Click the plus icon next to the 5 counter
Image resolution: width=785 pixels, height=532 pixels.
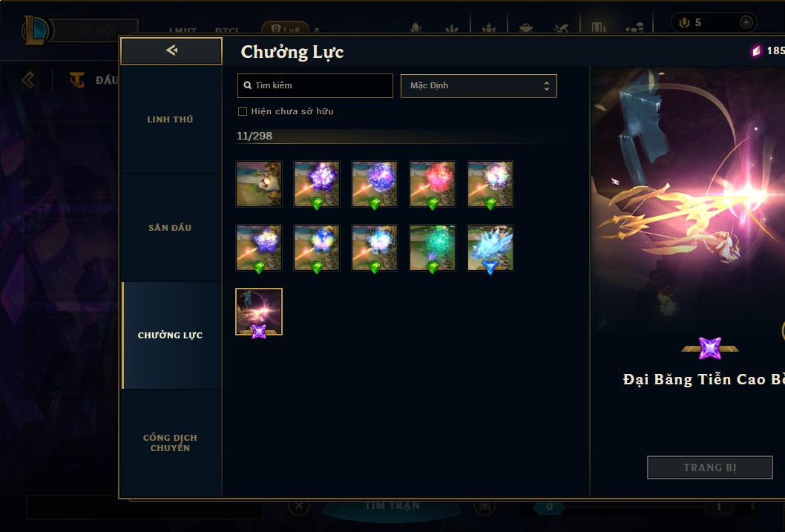(x=746, y=22)
